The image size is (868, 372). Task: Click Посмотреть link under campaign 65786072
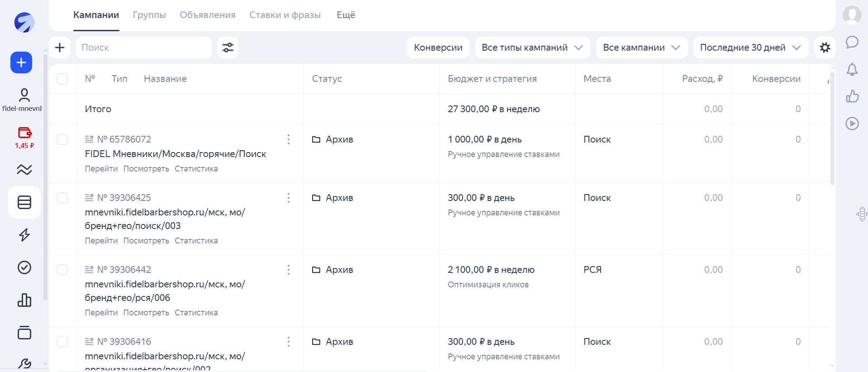point(146,169)
